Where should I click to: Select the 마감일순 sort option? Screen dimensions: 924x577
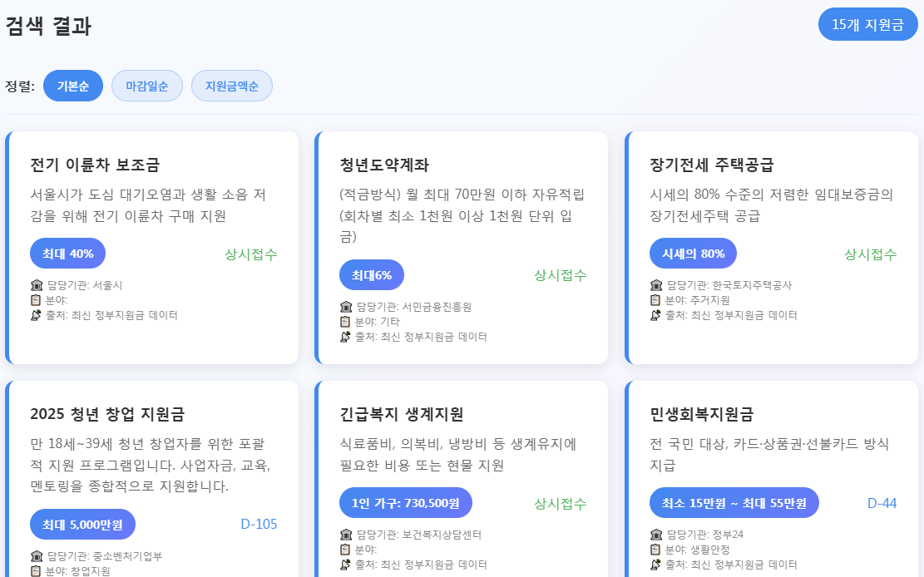(146, 85)
